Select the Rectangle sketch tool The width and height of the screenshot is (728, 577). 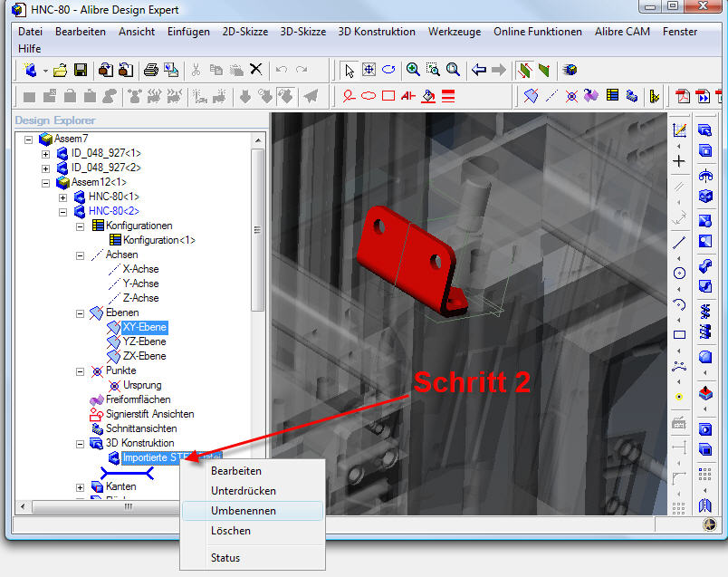tap(679, 335)
